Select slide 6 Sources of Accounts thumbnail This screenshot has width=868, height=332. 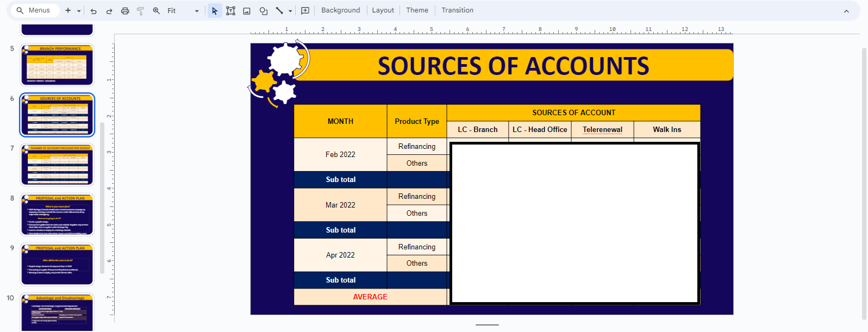coord(57,115)
